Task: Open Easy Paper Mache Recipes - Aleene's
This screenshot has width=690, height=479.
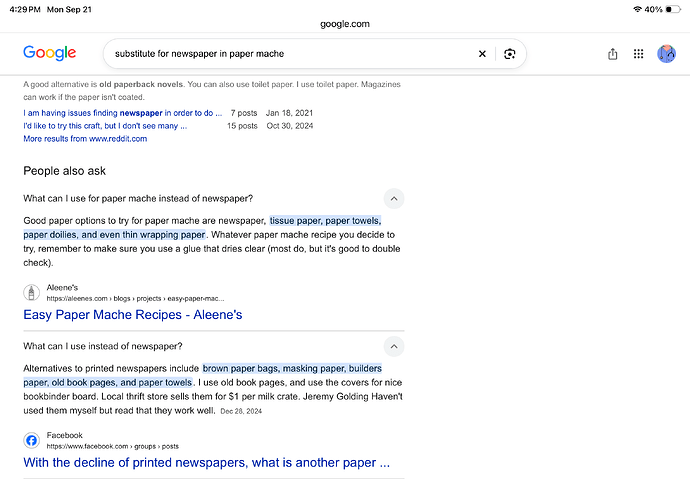Action: click(x=133, y=314)
